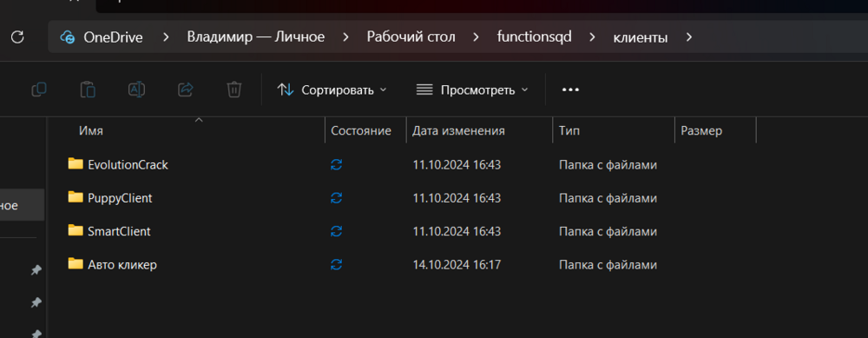This screenshot has width=868, height=338.
Task: Click the Delete trash icon
Action: (234, 89)
